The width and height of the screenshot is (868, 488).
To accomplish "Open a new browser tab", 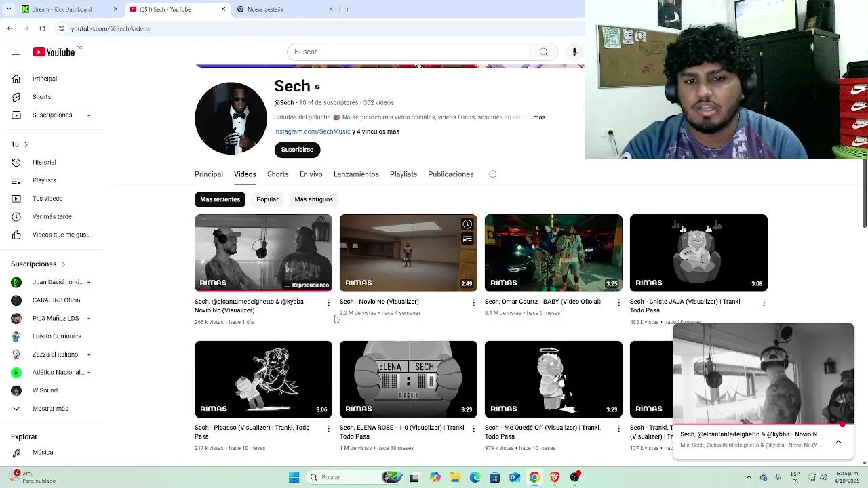I will pos(347,9).
